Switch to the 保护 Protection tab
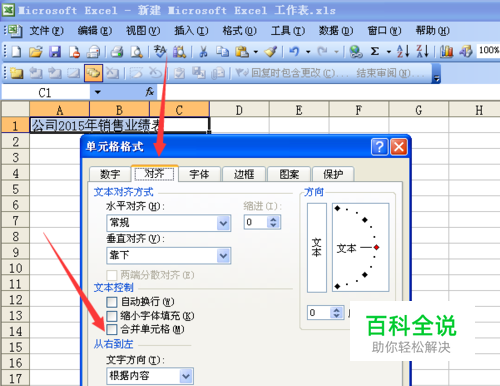This screenshot has width=500, height=386. [333, 174]
